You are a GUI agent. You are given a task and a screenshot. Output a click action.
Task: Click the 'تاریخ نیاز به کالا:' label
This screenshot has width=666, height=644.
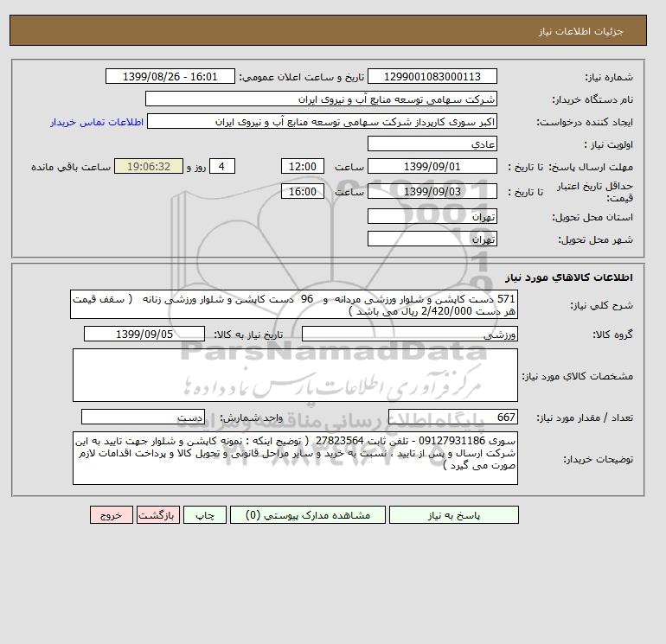(x=248, y=335)
